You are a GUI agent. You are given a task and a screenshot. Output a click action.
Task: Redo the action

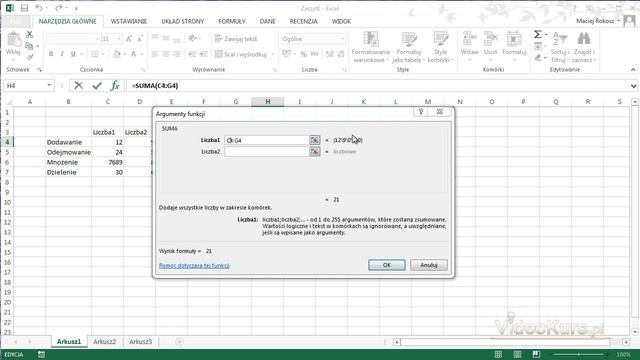(x=58, y=8)
